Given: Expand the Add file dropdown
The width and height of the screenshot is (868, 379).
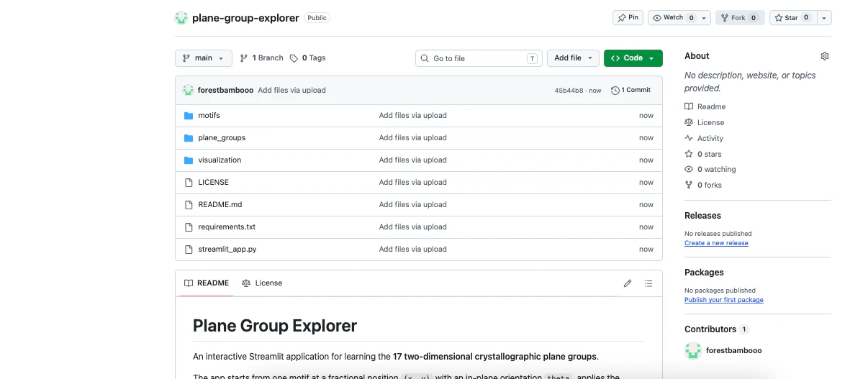Looking at the screenshot, I should coord(573,58).
